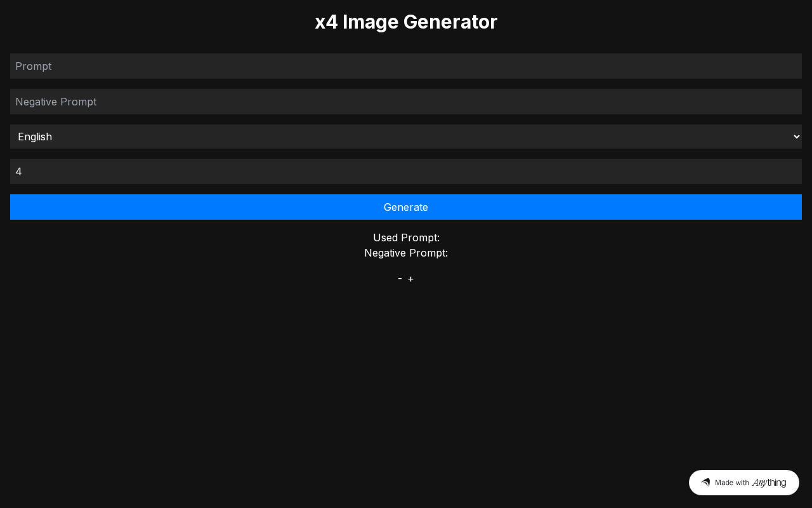Click the chevron arrow of the language select
The image size is (812, 508).
coord(797,137)
